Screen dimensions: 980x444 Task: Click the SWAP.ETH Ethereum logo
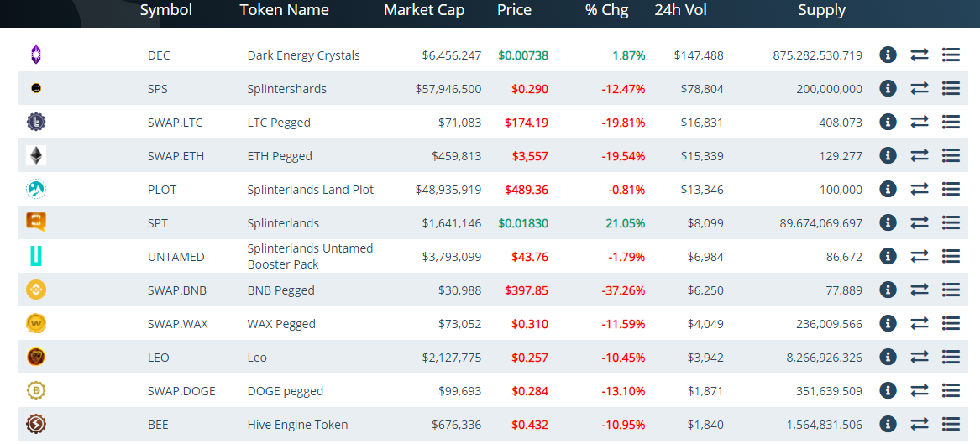[x=36, y=155]
